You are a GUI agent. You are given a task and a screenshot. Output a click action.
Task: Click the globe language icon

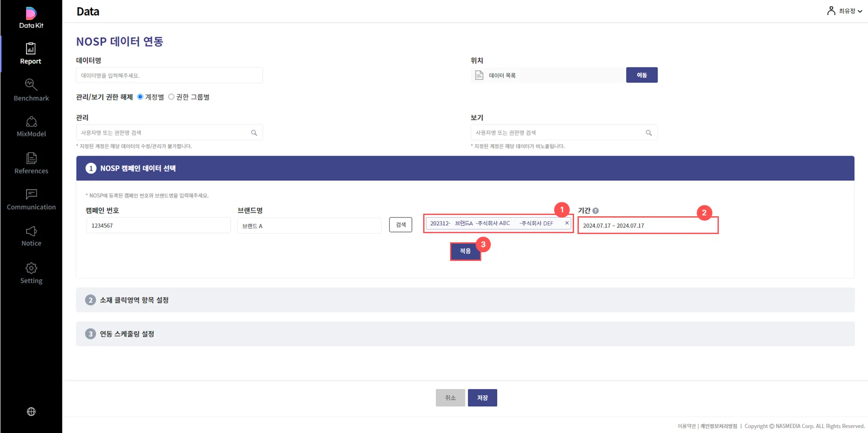[31, 411]
